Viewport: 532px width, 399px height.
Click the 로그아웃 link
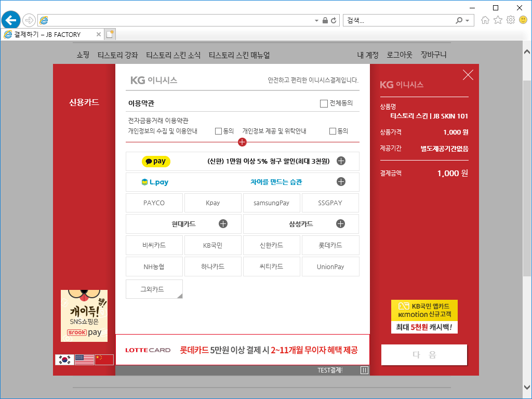(400, 55)
